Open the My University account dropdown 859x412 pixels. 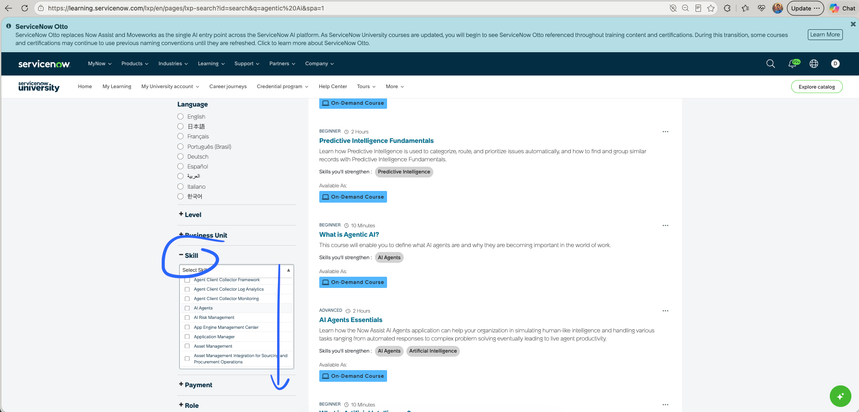[170, 87]
